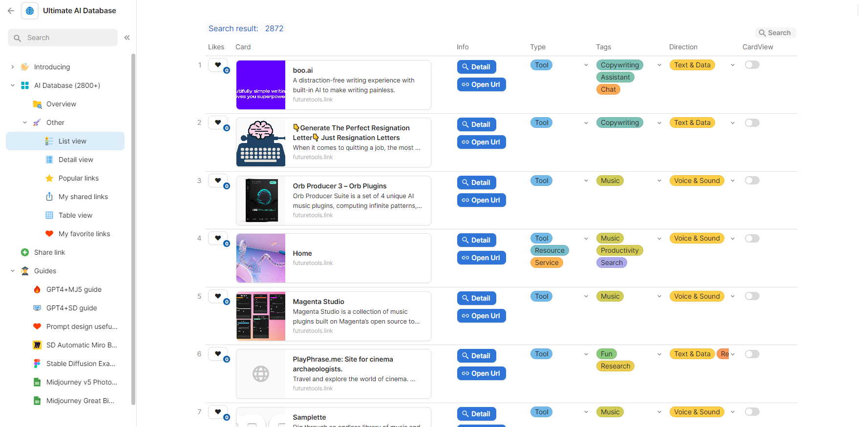The height and width of the screenshot is (427, 868).
Task: Toggle CardView switch for Resignation Letters row
Action: [752, 122]
